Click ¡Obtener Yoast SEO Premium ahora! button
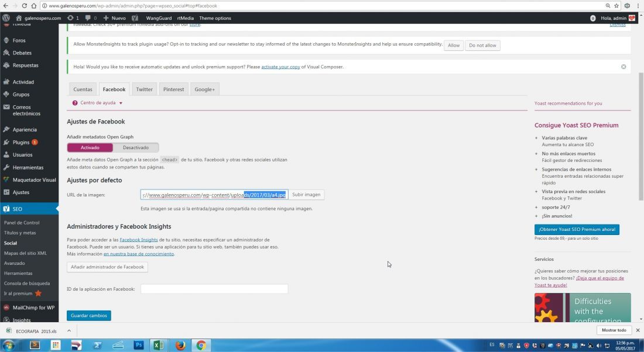This screenshot has width=644, height=352. tap(577, 229)
